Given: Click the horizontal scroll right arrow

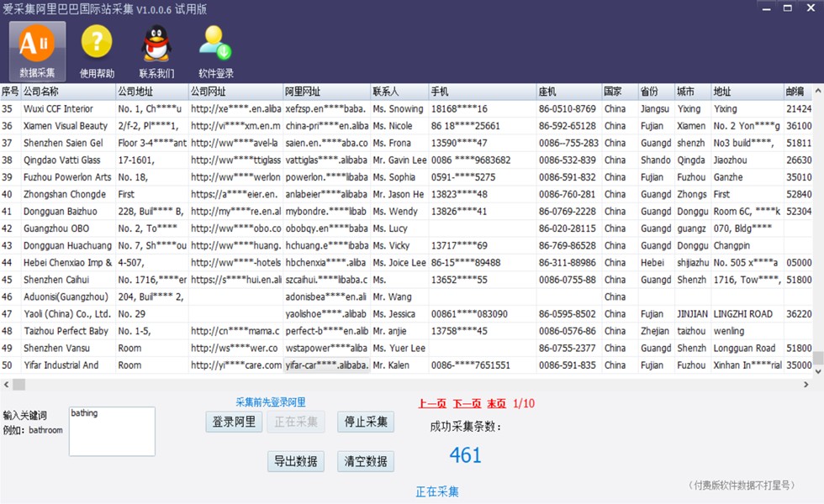Looking at the screenshot, I should 806,385.
